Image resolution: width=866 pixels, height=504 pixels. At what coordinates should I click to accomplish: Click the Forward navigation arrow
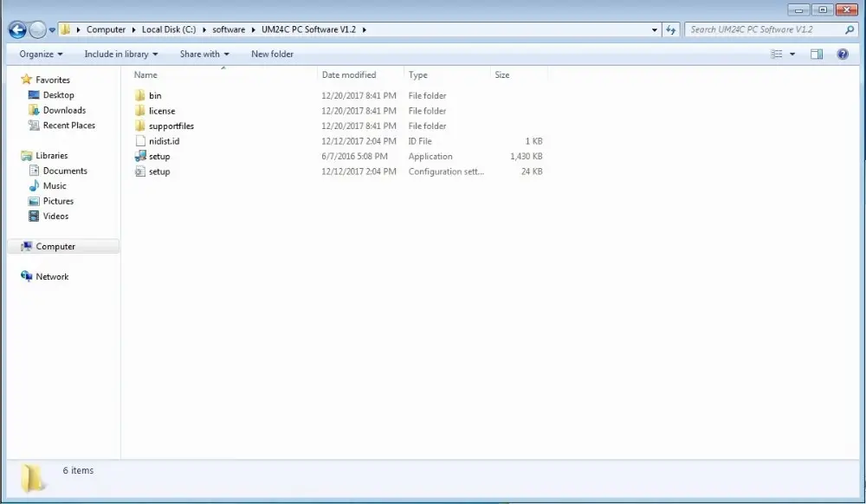[37, 29]
